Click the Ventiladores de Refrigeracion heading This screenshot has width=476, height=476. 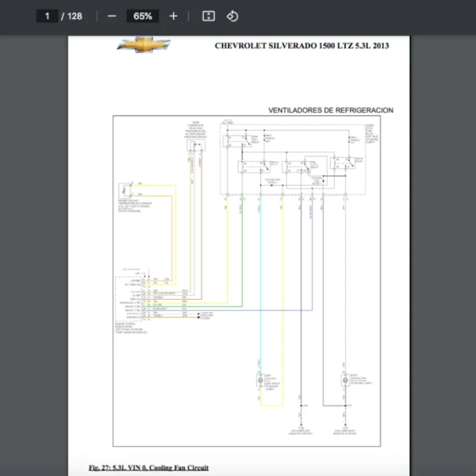[331, 110]
